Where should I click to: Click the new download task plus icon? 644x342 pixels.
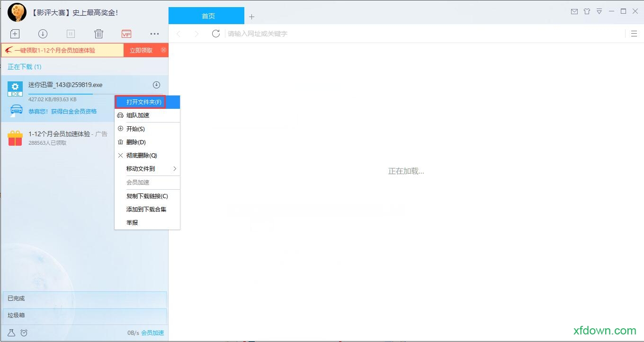point(15,34)
